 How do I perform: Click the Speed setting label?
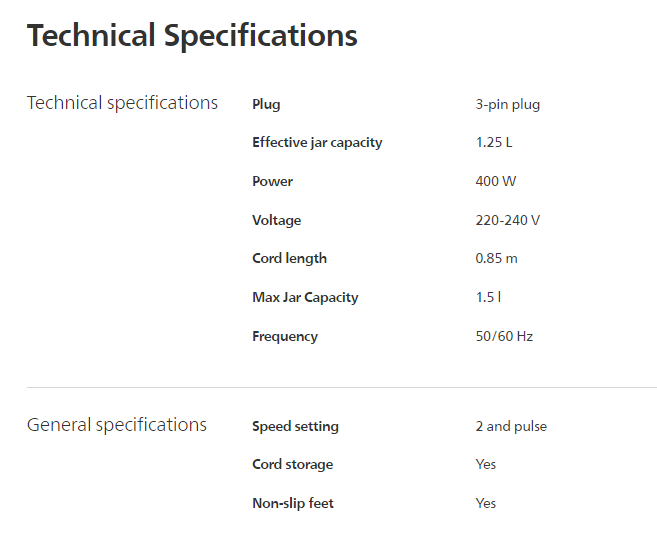(x=295, y=426)
